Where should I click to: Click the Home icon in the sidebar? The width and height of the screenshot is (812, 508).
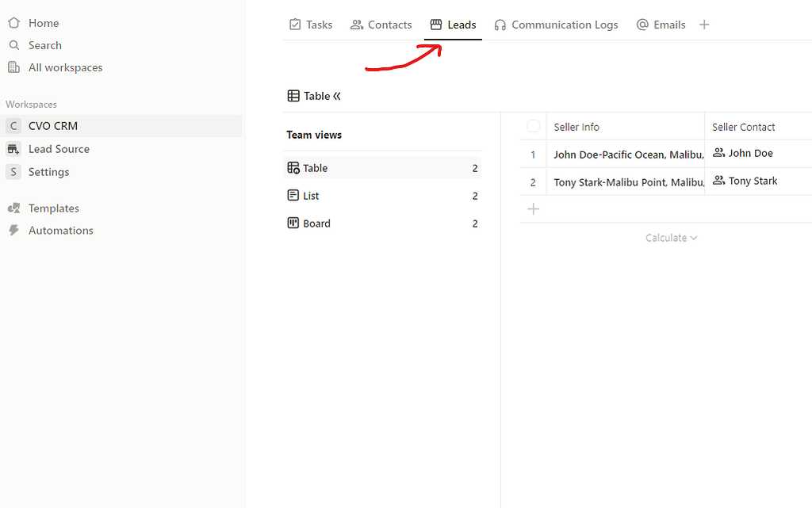pos(13,22)
